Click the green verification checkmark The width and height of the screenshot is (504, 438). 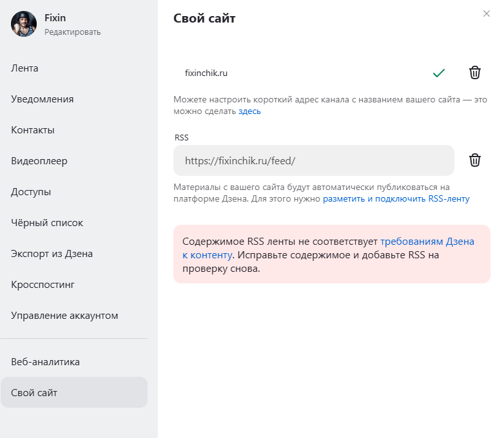pos(439,73)
